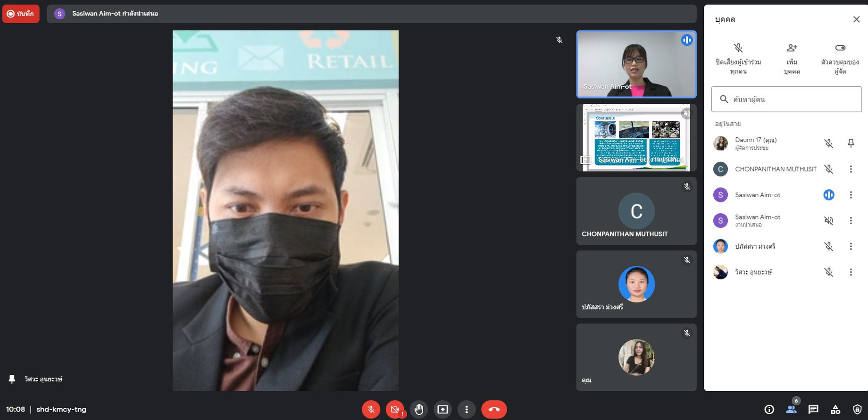Click mute all participants button
Screen dimensions: 868x420
tap(738, 48)
